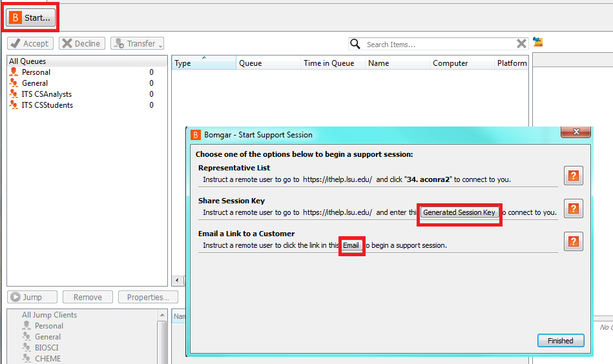The image size is (613, 364).
Task: Click the Finished button
Action: (561, 341)
